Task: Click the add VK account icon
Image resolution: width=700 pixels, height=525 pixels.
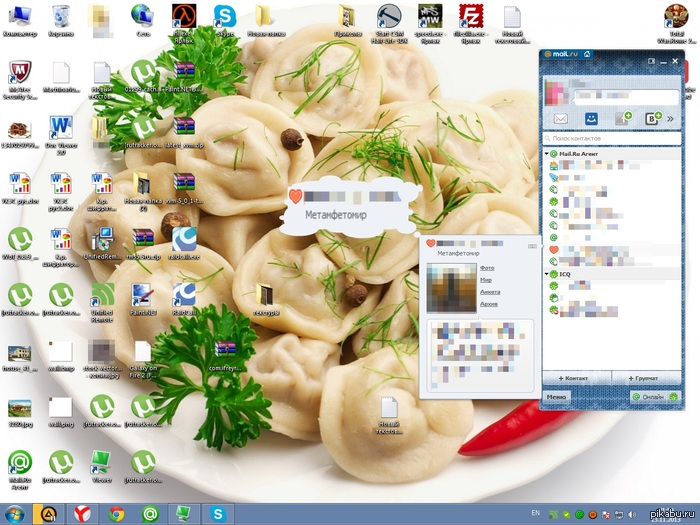Action: click(654, 118)
